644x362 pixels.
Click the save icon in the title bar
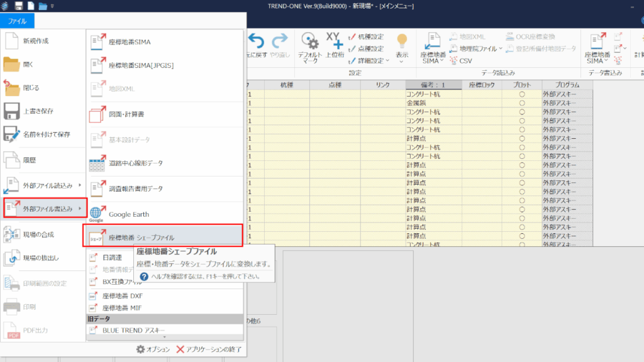click(x=18, y=6)
